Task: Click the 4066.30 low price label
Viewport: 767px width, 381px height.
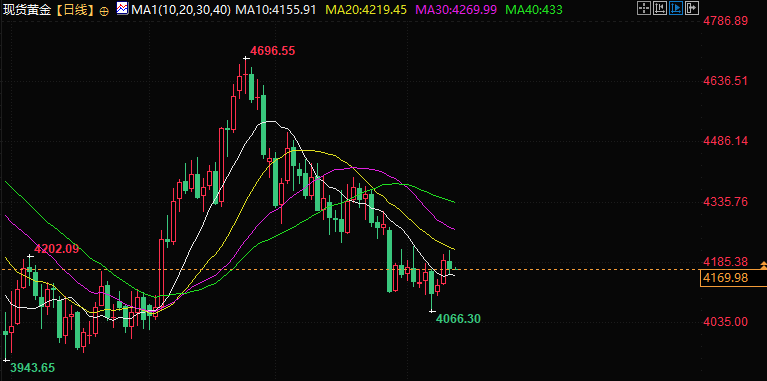Action: click(458, 319)
